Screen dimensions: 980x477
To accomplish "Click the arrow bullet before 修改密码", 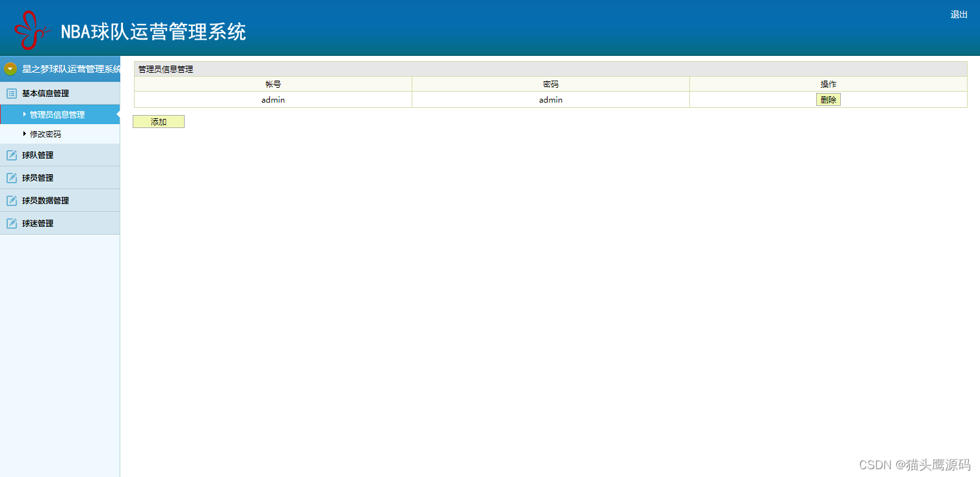I will (25, 134).
